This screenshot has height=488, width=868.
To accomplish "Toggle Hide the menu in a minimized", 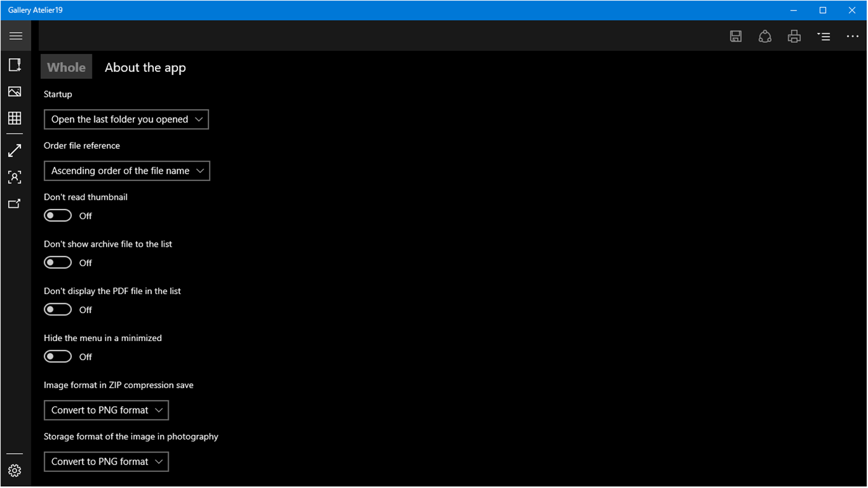I will pyautogui.click(x=58, y=356).
